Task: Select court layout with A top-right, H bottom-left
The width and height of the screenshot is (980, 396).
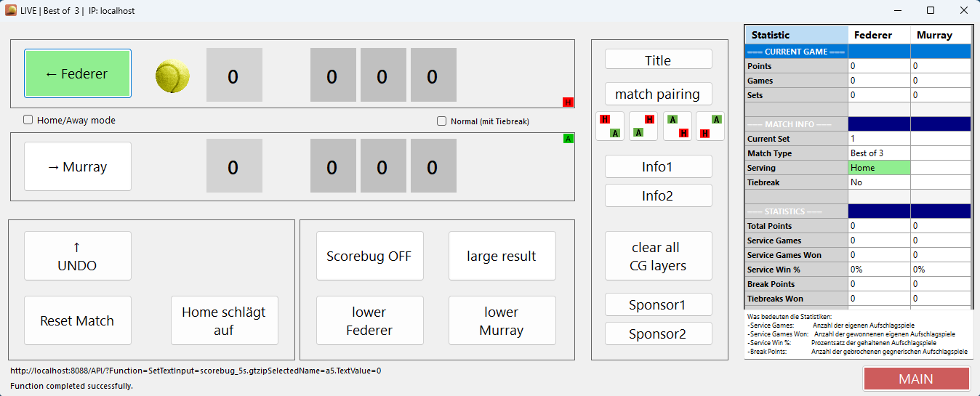Action: (x=710, y=126)
